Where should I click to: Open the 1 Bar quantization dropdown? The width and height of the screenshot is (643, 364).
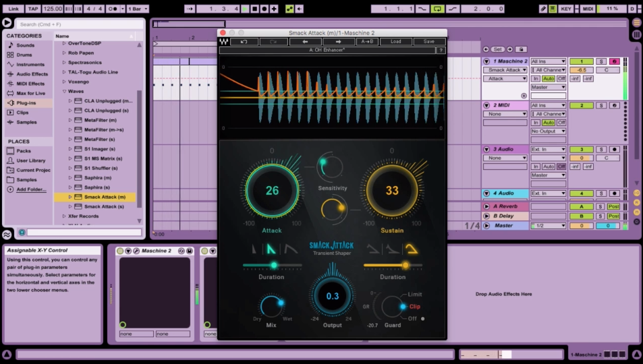coord(138,9)
